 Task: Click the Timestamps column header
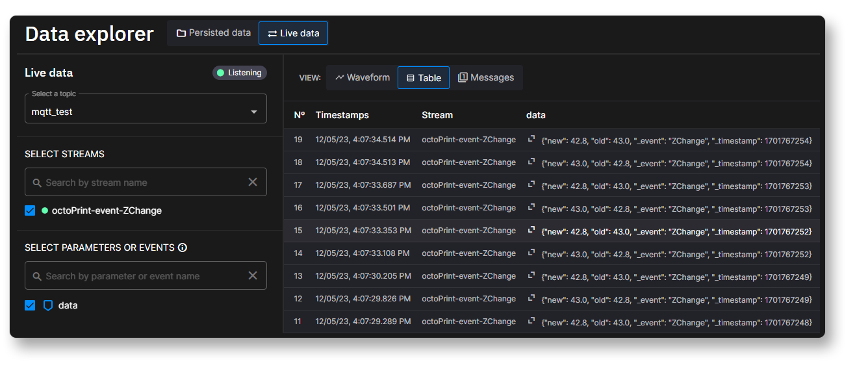click(342, 115)
